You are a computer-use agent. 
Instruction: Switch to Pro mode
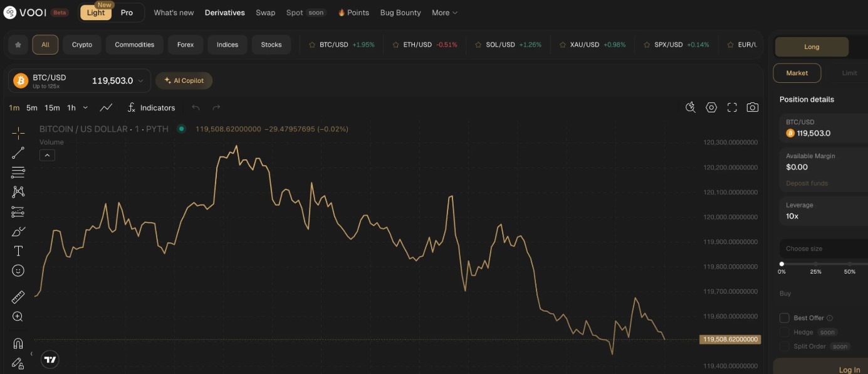pos(127,13)
